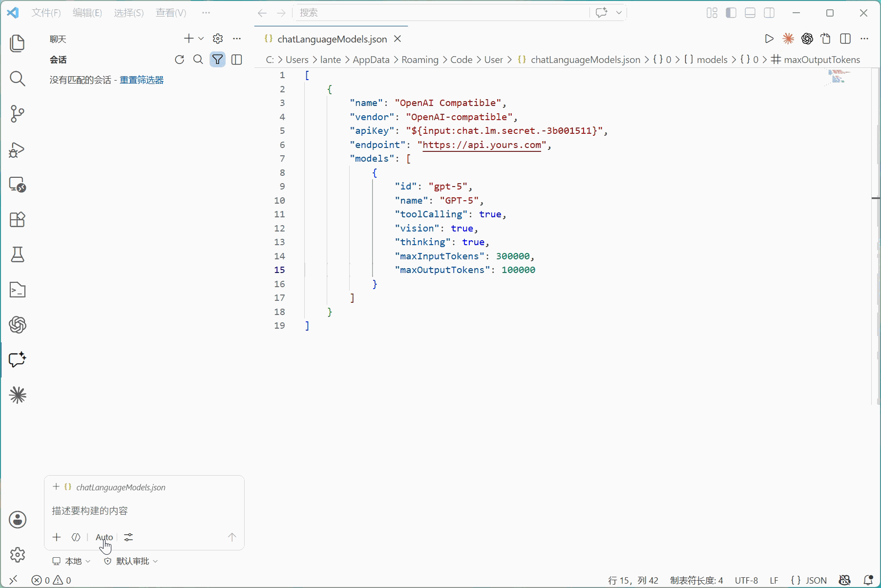Split the editor to the right
Image resolution: width=881 pixels, height=588 pixels.
coord(845,39)
